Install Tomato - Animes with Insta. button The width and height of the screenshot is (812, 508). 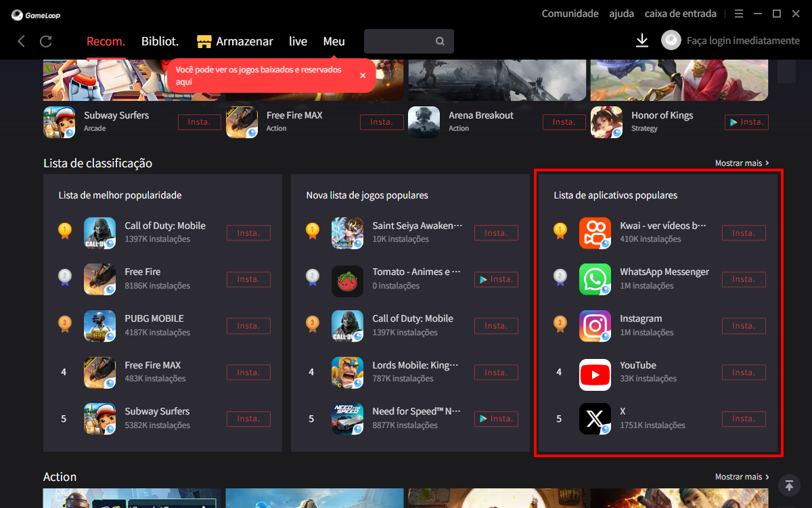(496, 279)
